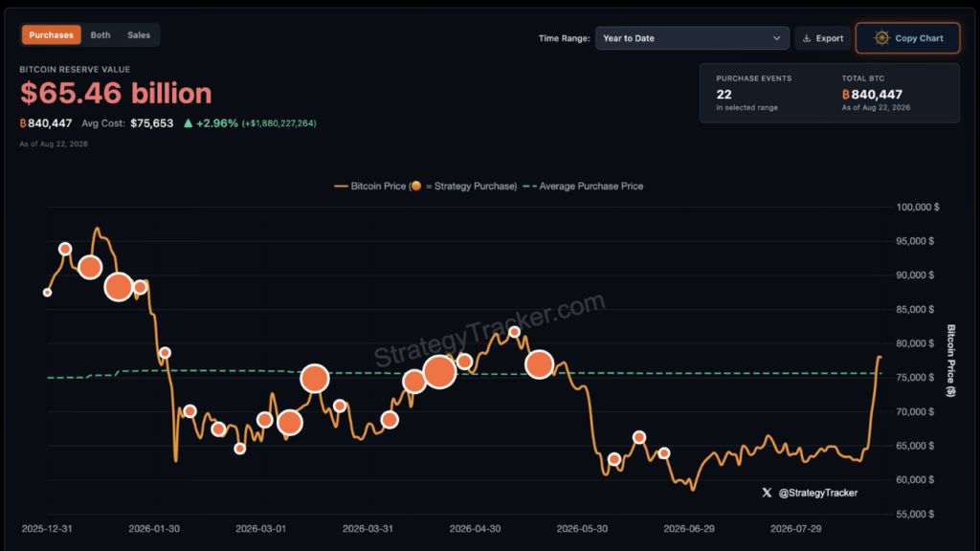Click the last purchase marker in late June

664,453
